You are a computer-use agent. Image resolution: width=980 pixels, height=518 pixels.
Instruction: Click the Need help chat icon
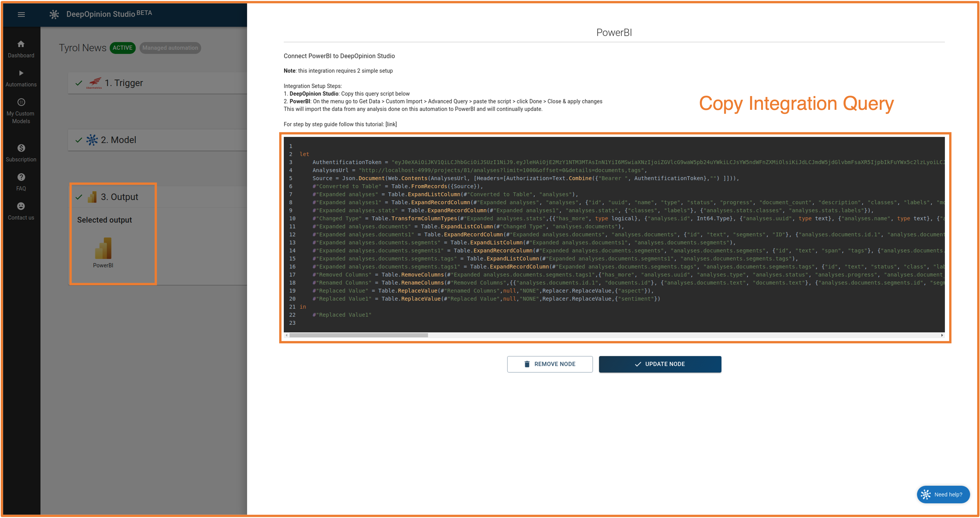coord(926,494)
